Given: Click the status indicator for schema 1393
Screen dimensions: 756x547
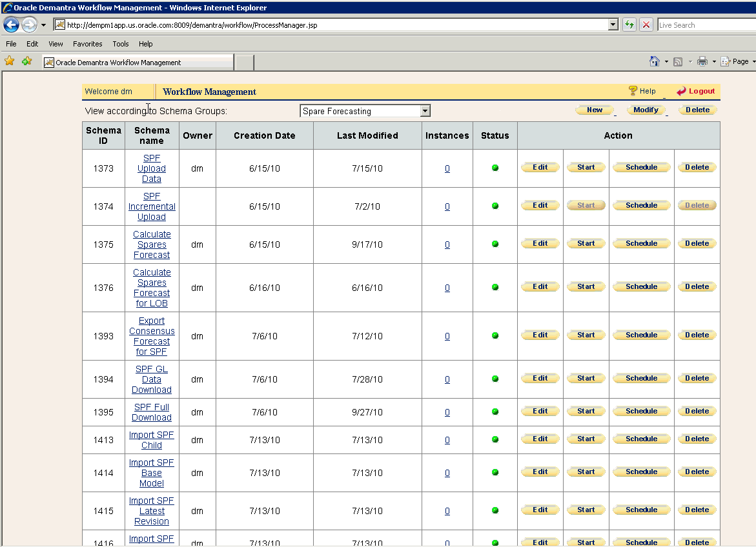Looking at the screenshot, I should pyautogui.click(x=495, y=335).
